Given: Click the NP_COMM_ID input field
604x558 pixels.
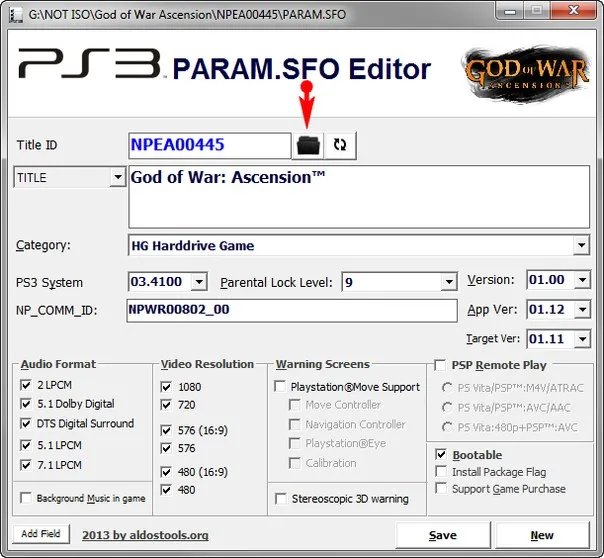Looking at the screenshot, I should (292, 310).
